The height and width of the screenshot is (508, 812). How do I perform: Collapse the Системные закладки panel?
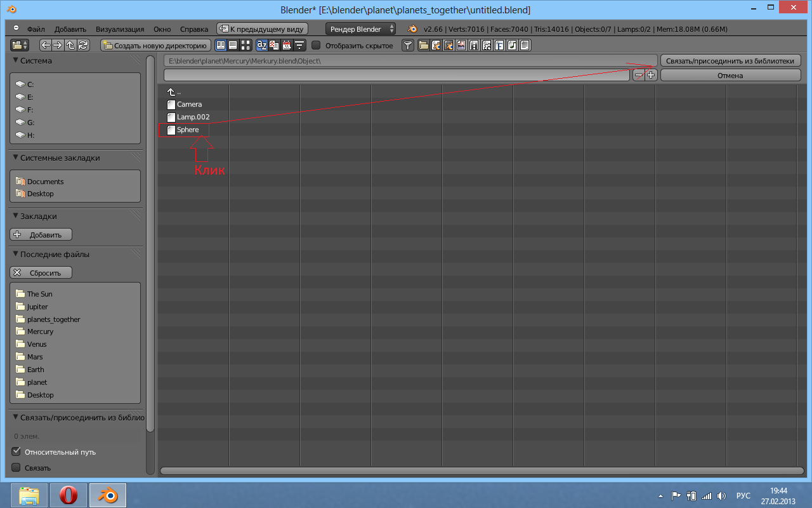(x=15, y=157)
